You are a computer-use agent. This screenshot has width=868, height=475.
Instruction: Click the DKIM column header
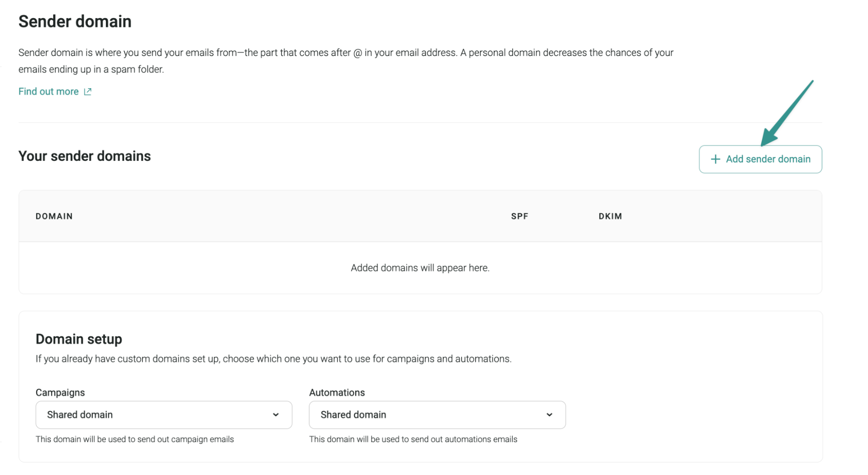click(610, 216)
